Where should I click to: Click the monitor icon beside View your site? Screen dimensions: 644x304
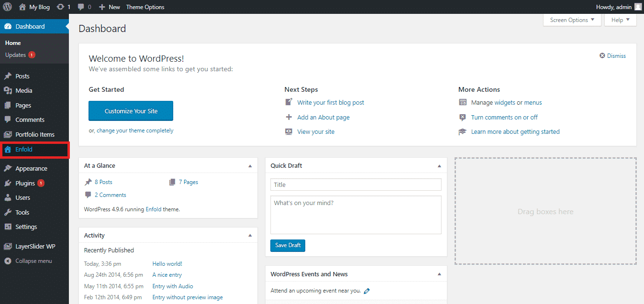coord(289,131)
